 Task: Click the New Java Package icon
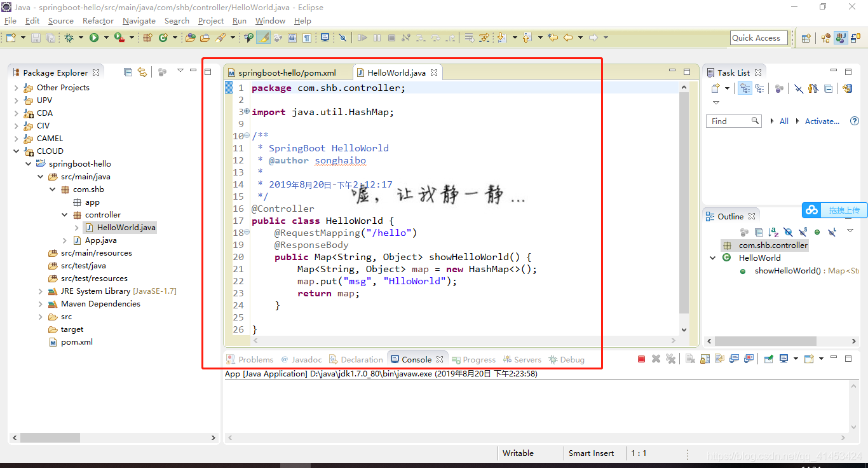coord(147,38)
